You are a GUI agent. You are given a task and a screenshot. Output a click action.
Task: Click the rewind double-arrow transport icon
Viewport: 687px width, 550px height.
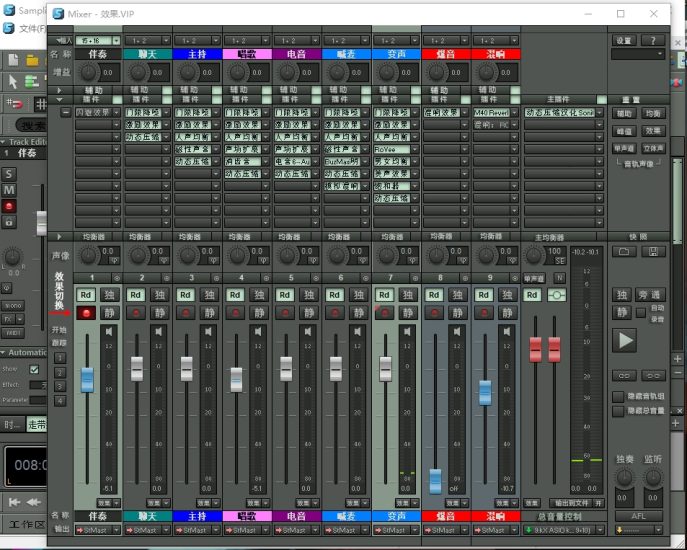(x=33, y=502)
